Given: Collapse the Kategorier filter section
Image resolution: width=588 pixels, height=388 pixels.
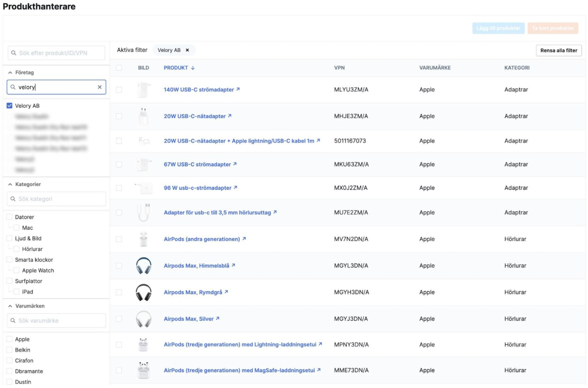Looking at the screenshot, I should pos(10,184).
